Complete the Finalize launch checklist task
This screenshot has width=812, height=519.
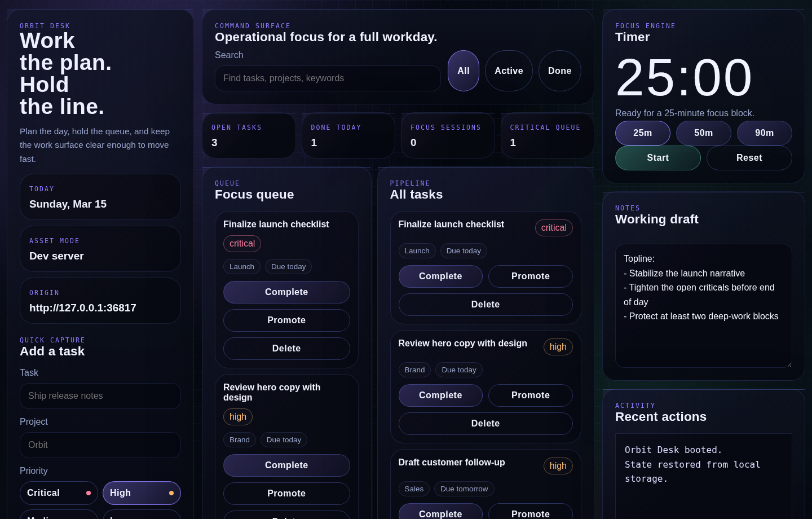pyautogui.click(x=286, y=292)
